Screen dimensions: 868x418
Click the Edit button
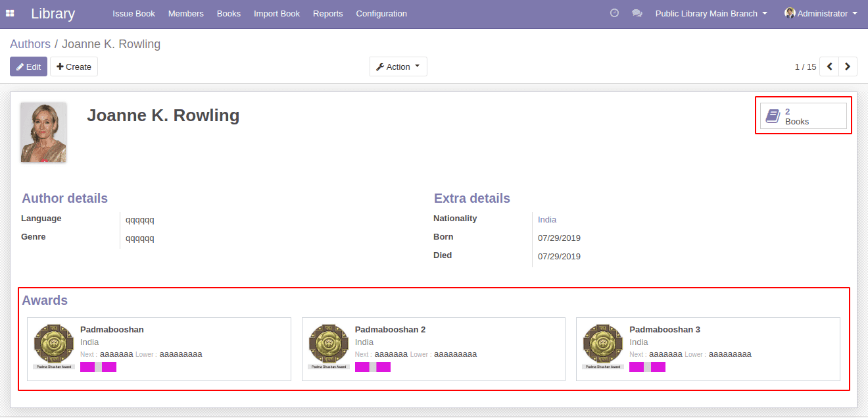pos(28,66)
